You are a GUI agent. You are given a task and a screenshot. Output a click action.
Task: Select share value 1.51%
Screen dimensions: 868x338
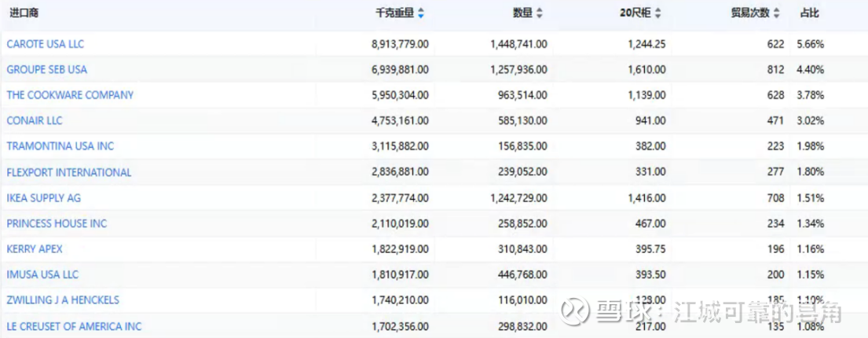[x=811, y=198]
